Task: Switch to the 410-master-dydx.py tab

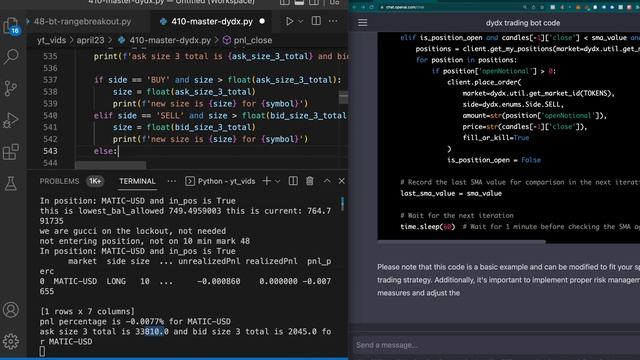Action: click(211, 22)
